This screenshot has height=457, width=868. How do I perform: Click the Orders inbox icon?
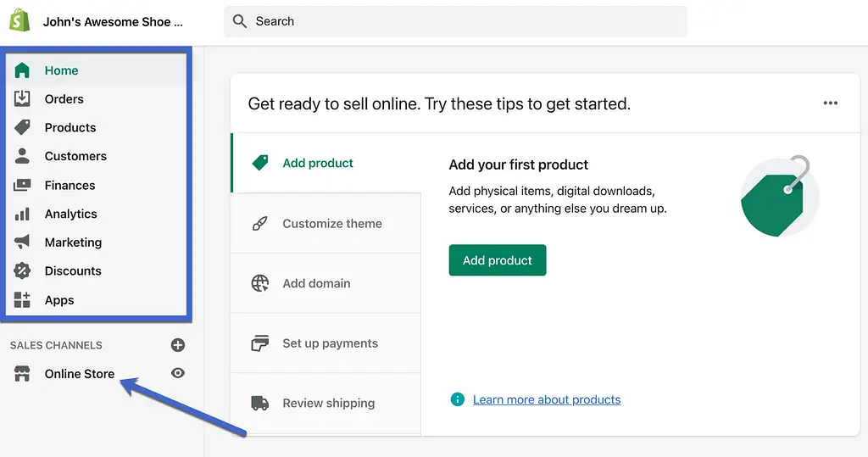click(x=22, y=98)
